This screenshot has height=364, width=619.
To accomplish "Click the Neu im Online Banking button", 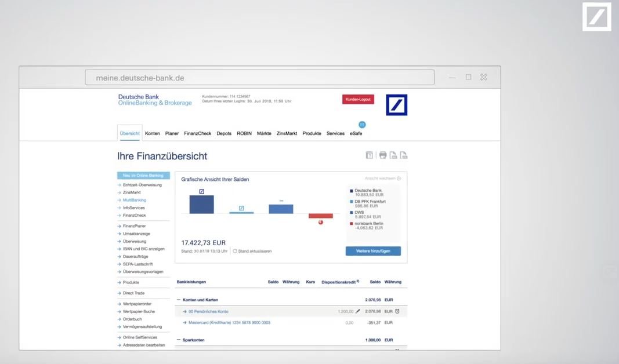I will coord(143,176).
